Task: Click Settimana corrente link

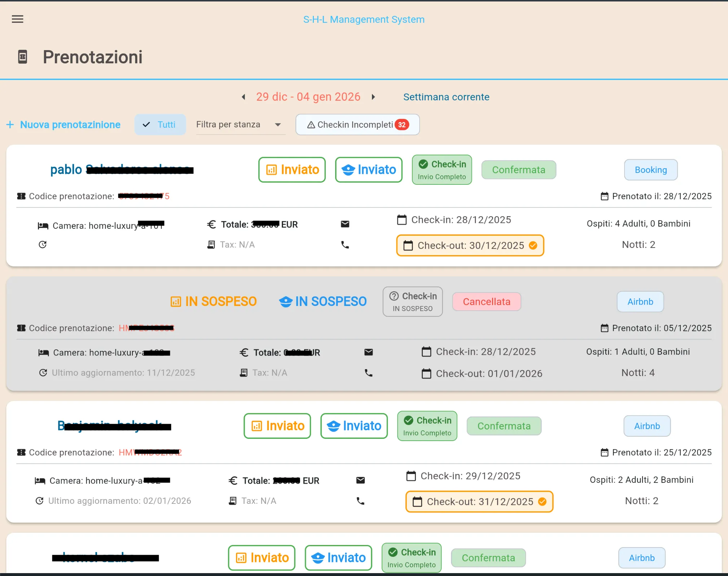Action: tap(446, 97)
